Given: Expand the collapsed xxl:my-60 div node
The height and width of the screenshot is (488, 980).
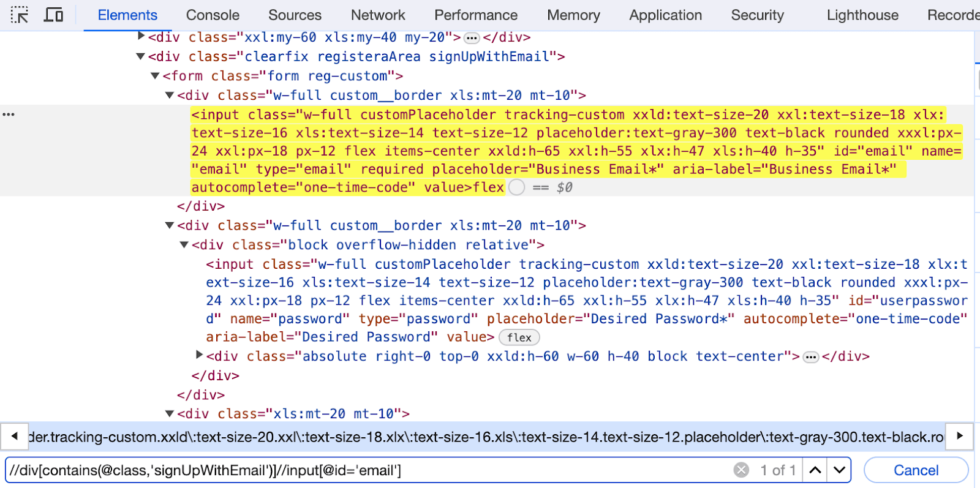Looking at the screenshot, I should coord(141,37).
